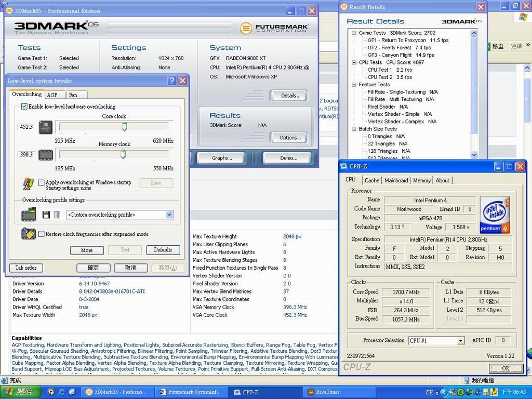Click the floppy disk save profile icon
The height and width of the screenshot is (399, 532).
click(46, 215)
